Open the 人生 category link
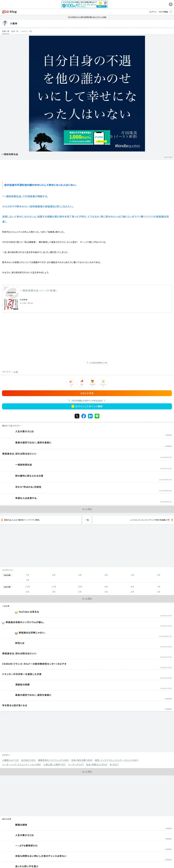Image resolution: width=174 pixels, height=868 pixels. (16, 372)
